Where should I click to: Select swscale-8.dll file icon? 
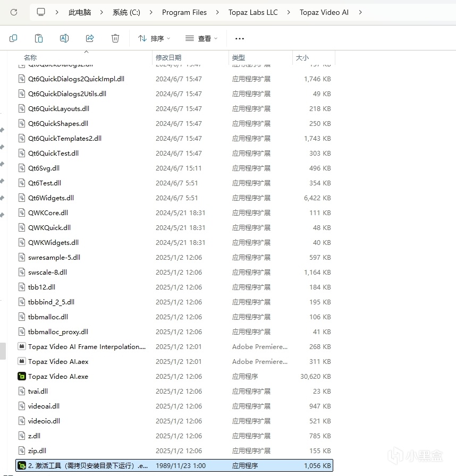point(22,273)
